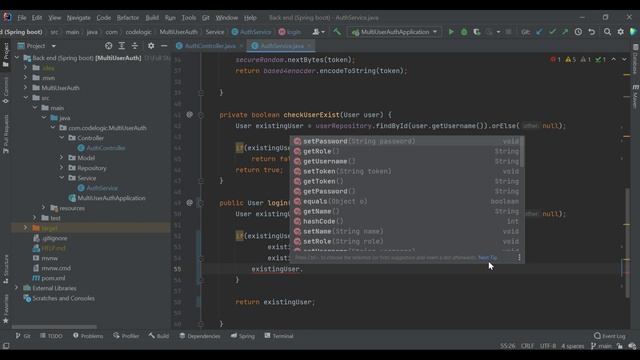
Task: Open Event Log from status bar
Action: (x=610, y=336)
